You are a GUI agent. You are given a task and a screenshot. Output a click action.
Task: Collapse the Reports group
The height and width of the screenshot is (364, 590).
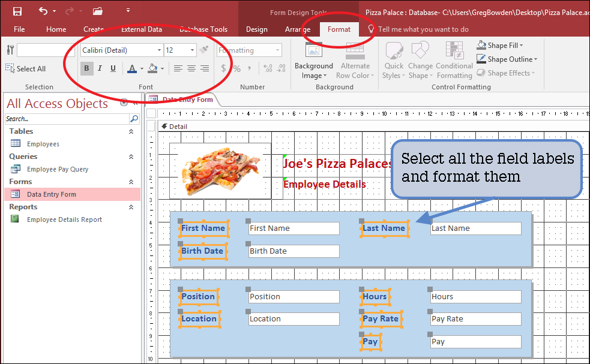pos(131,207)
